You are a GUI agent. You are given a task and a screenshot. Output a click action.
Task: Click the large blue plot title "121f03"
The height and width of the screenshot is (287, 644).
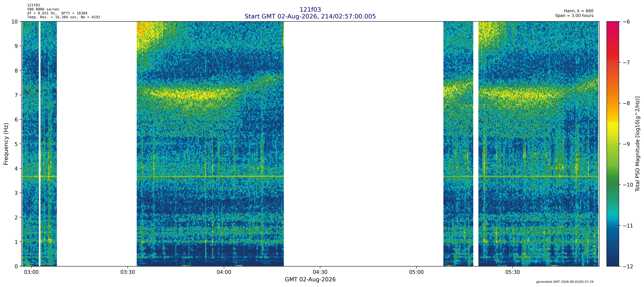[x=310, y=10]
